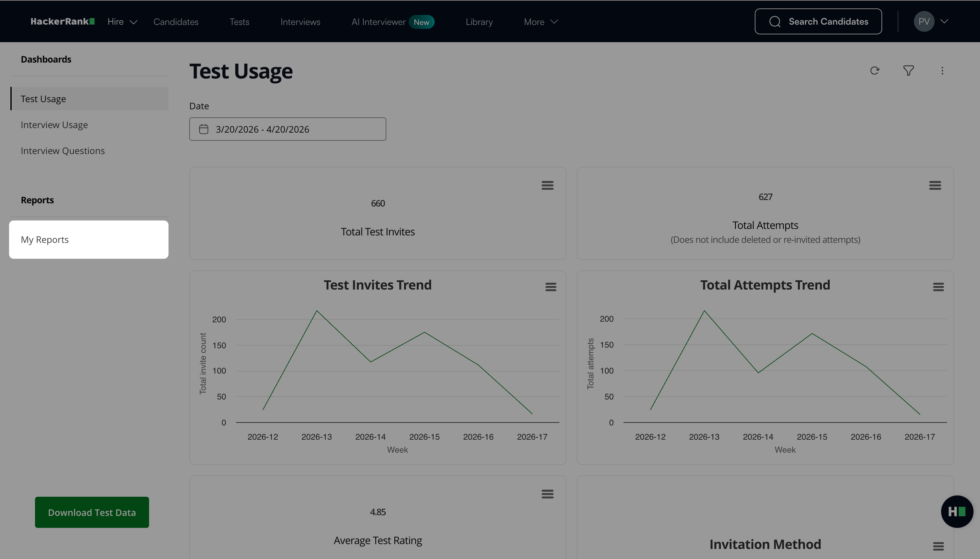Open Total Attempts card hamburger menu
The width and height of the screenshot is (980, 559).
coord(935,185)
